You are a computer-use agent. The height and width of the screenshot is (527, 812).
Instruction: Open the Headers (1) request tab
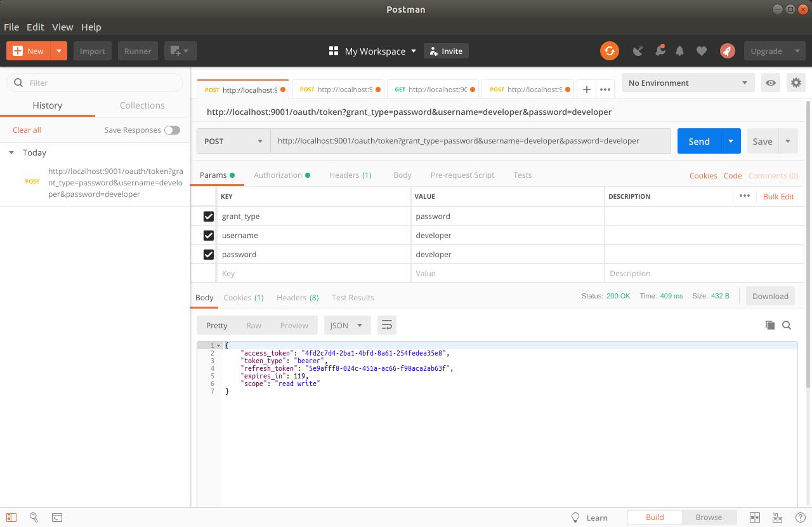350,175
